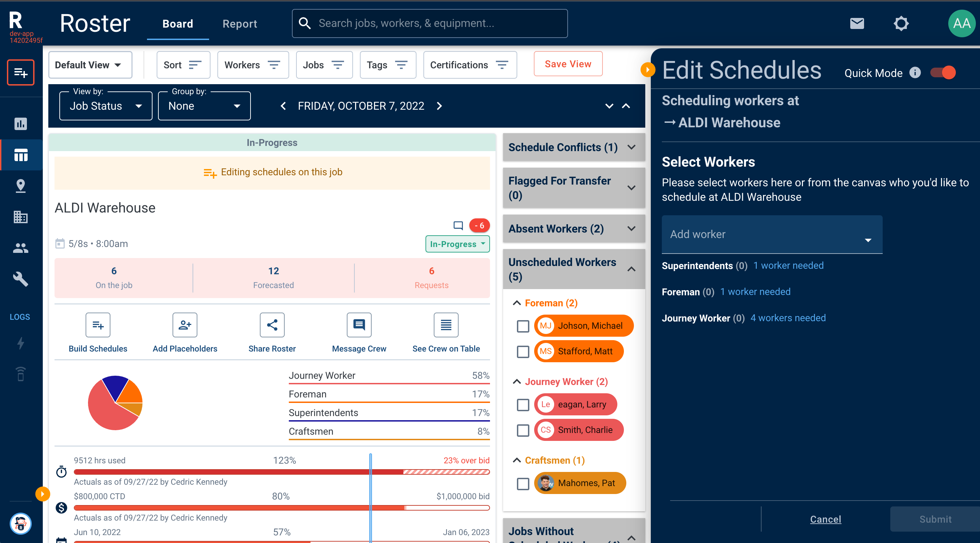Screen dimensions: 980x543
Task: Click the Roster R logo icon
Action: pos(16,20)
